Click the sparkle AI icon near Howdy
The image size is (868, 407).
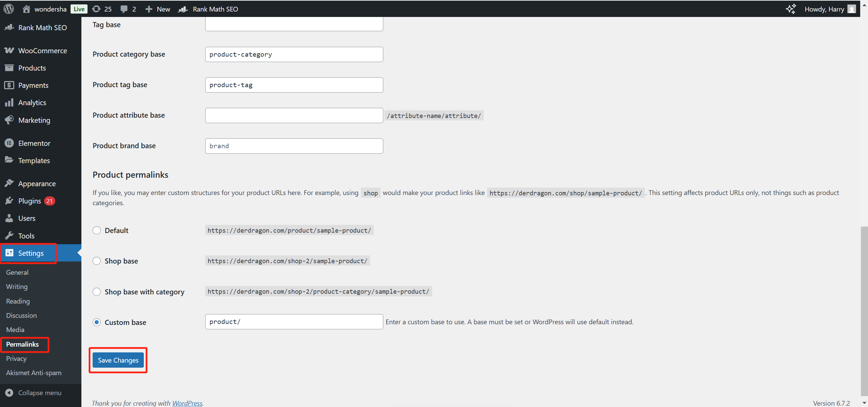(x=791, y=9)
